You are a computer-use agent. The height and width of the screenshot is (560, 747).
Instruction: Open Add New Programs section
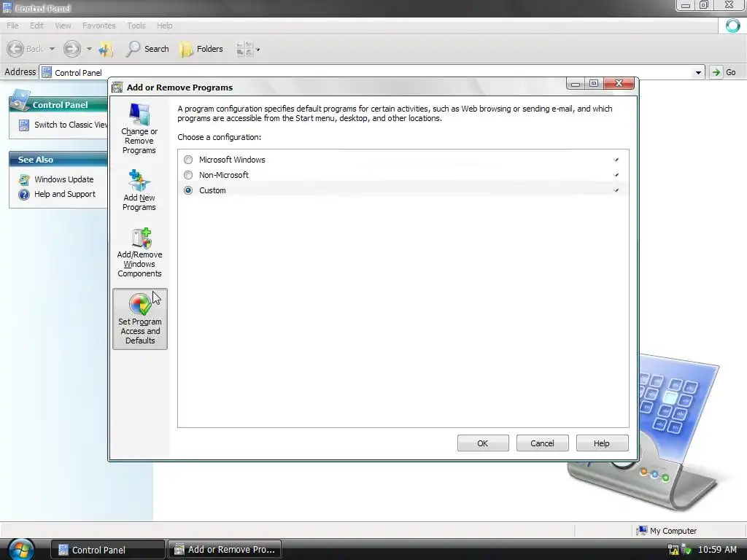139,190
